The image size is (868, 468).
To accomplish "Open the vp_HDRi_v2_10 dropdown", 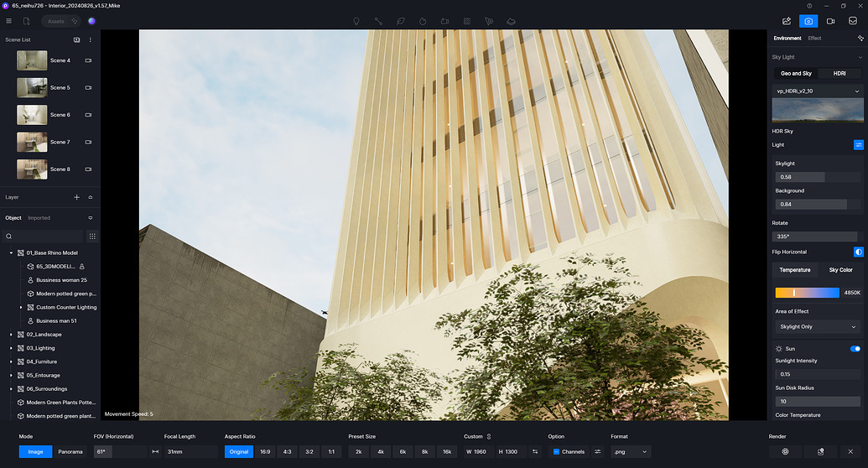I will tap(818, 91).
